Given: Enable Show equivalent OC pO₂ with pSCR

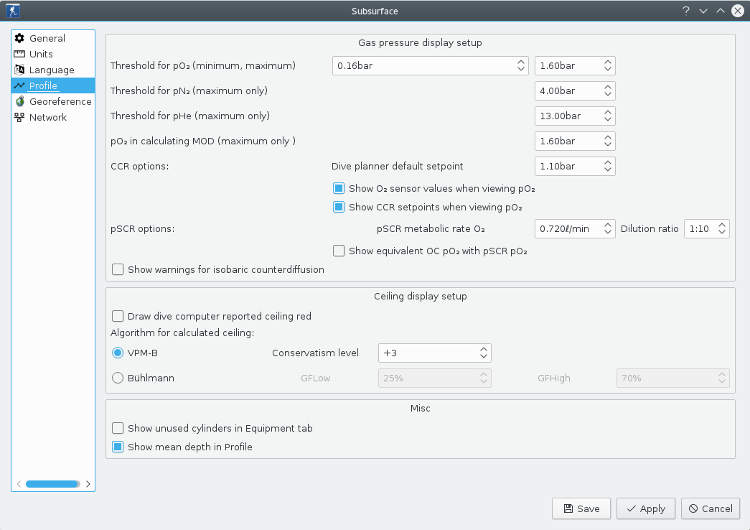Looking at the screenshot, I should [x=339, y=251].
